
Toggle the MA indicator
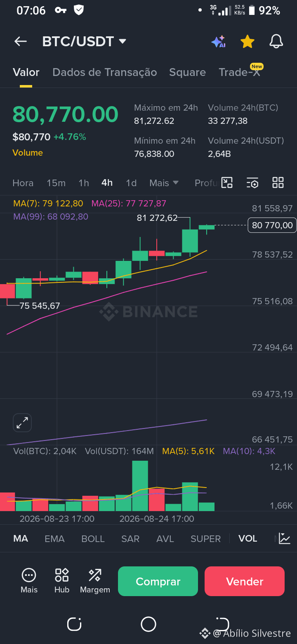pyautogui.click(x=21, y=539)
